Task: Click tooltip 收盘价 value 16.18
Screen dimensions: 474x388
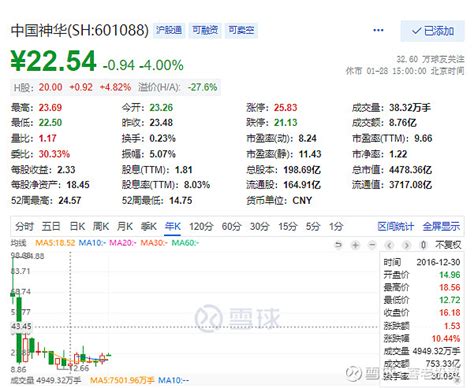Action: (450, 313)
